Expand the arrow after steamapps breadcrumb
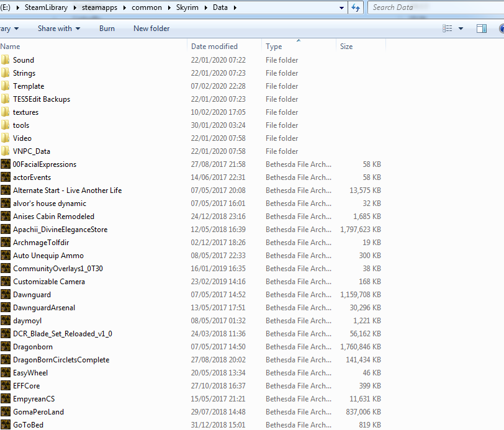 tap(124, 7)
